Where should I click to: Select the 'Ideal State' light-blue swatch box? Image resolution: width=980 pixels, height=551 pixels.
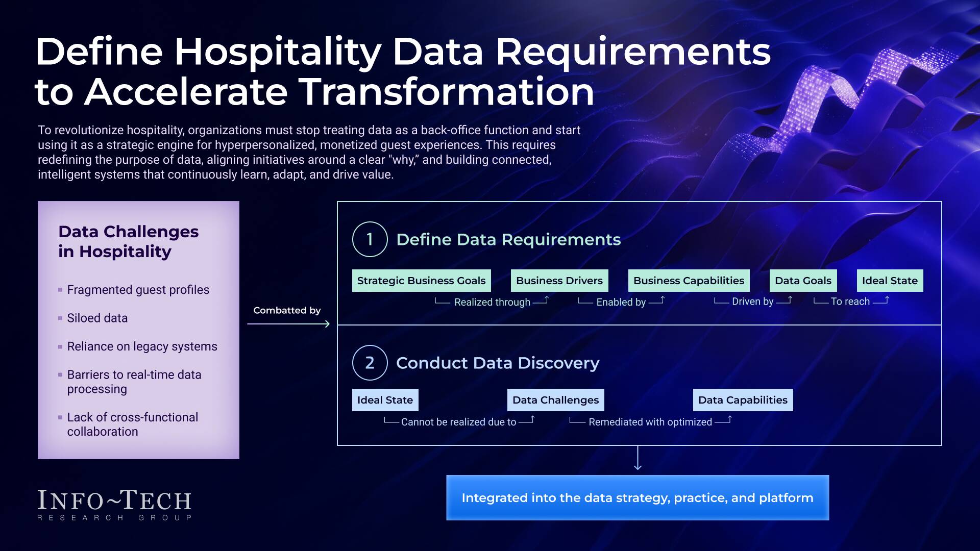click(x=385, y=399)
